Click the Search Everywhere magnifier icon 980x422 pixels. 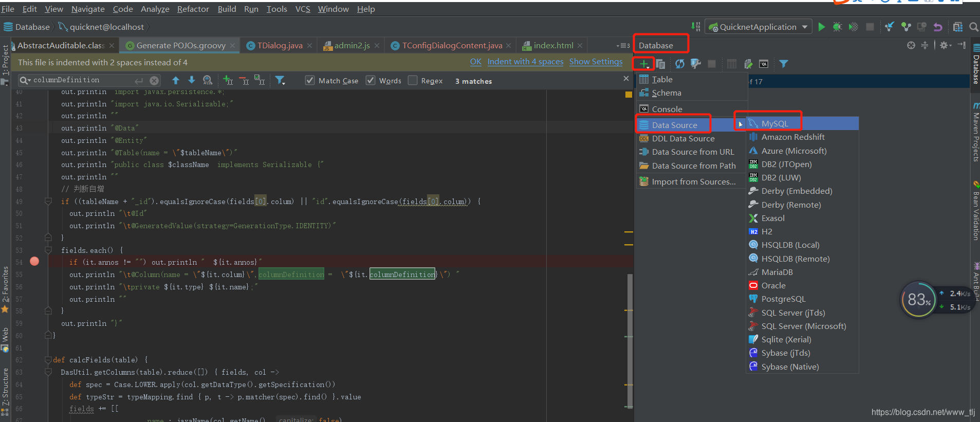[x=973, y=27]
